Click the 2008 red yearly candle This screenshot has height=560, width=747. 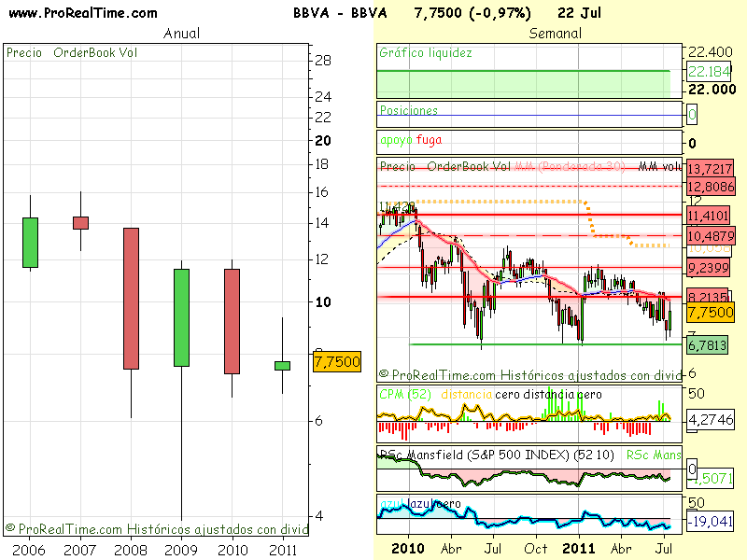pyautogui.click(x=131, y=299)
